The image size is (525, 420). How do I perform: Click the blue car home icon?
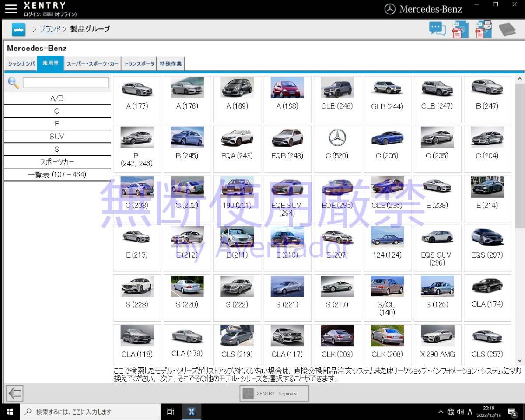pos(18,29)
